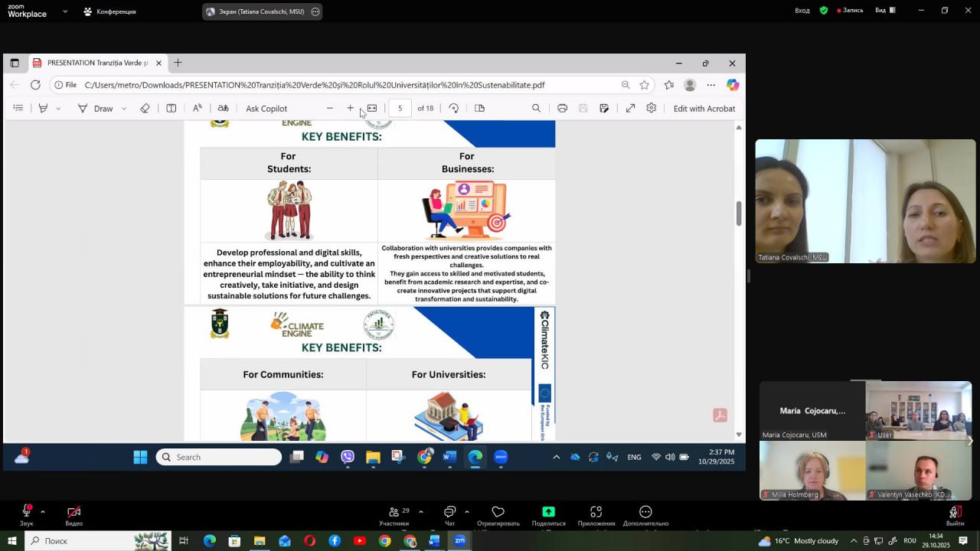Turn on Zoom video camera
980x551 pixels.
tap(73, 514)
